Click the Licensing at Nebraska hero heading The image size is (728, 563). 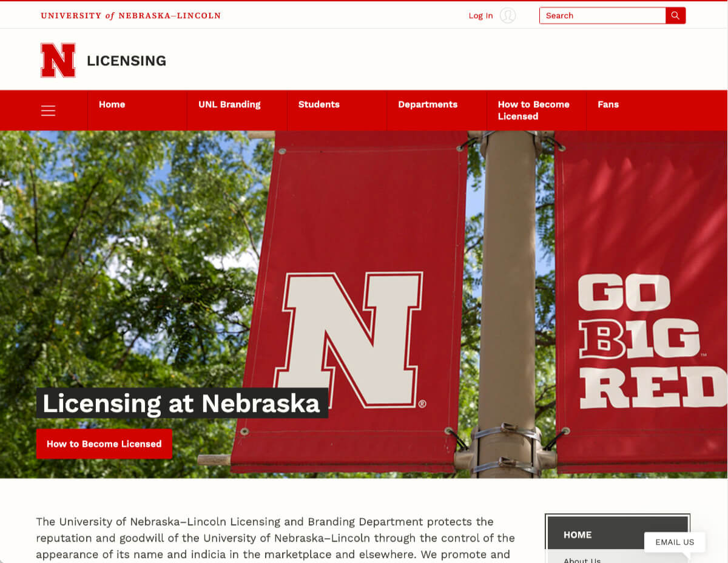(181, 403)
